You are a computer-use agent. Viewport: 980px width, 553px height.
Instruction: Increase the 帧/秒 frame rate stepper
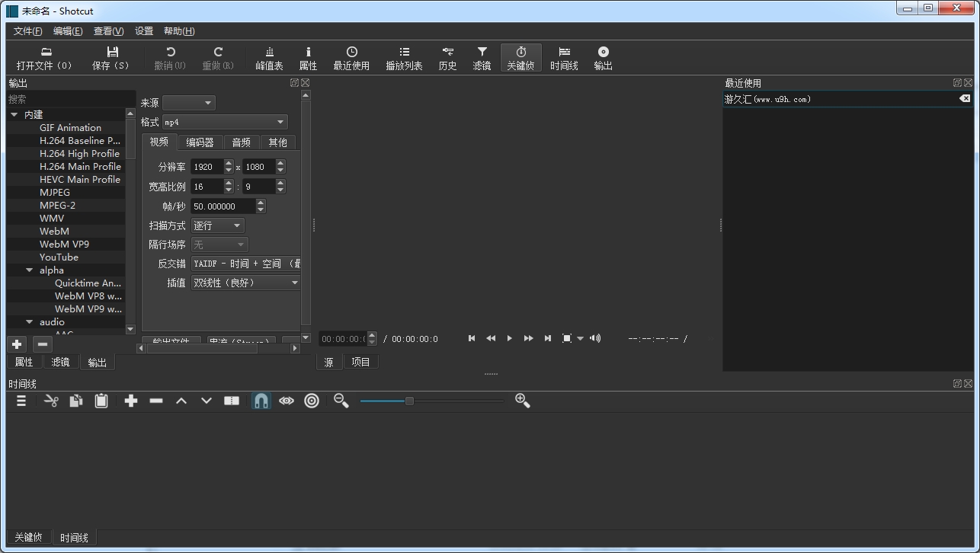(x=261, y=203)
